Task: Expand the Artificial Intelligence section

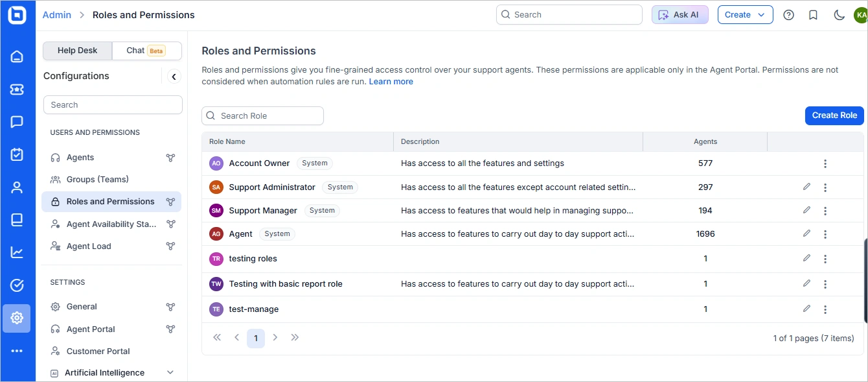Action: (x=170, y=372)
